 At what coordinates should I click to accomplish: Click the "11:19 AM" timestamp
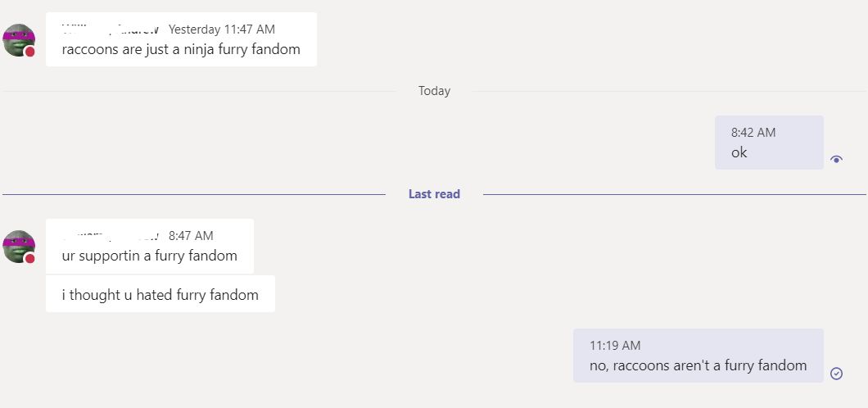click(x=615, y=346)
